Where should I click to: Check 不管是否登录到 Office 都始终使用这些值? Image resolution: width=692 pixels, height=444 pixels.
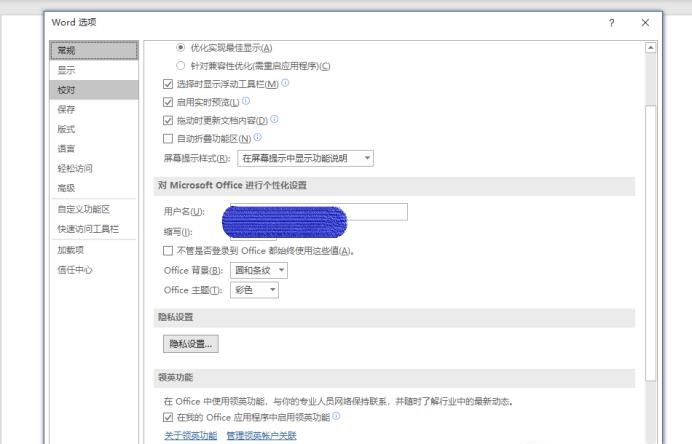coord(168,251)
